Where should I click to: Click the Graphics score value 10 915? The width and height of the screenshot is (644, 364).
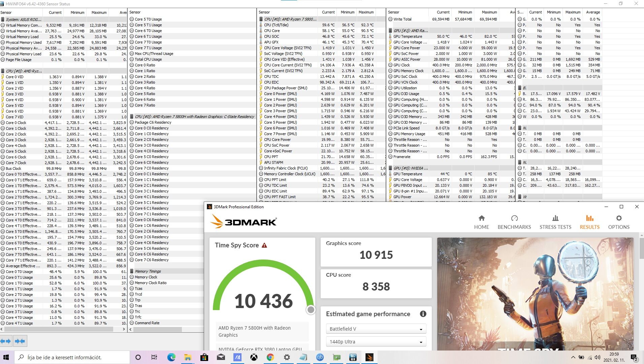pyautogui.click(x=376, y=255)
